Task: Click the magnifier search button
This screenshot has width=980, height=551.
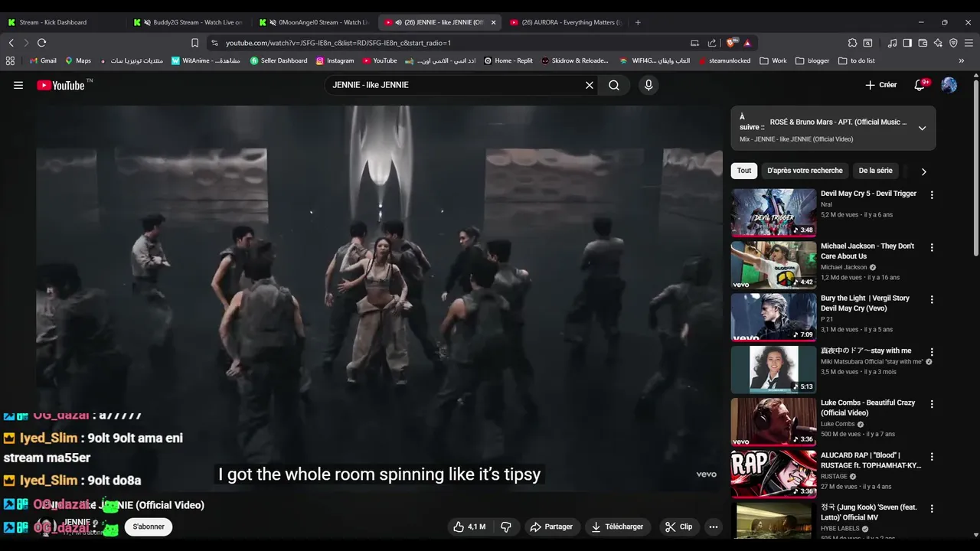Action: pyautogui.click(x=614, y=85)
